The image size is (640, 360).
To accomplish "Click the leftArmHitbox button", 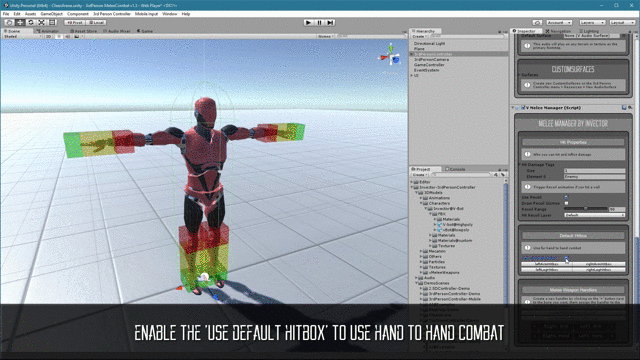I will point(547,264).
